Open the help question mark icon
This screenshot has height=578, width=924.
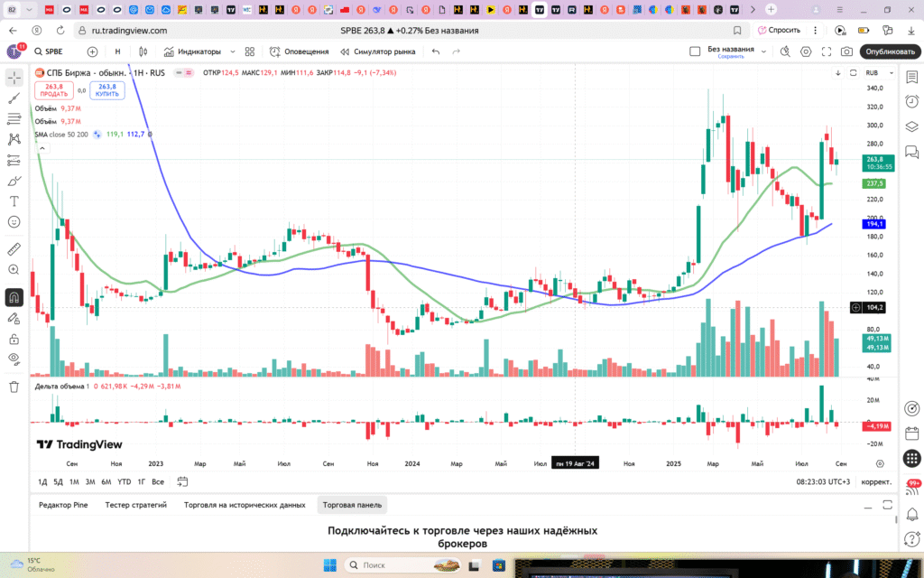point(911,538)
